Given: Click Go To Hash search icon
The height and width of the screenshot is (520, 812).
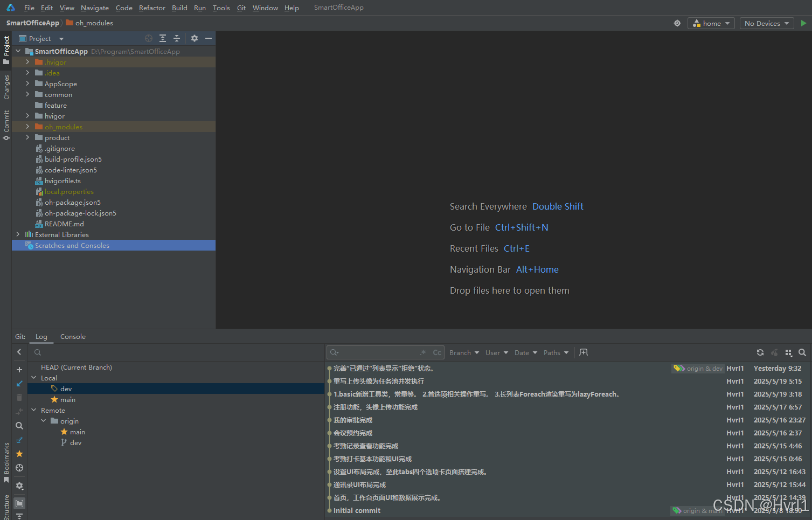Looking at the screenshot, I should point(802,352).
